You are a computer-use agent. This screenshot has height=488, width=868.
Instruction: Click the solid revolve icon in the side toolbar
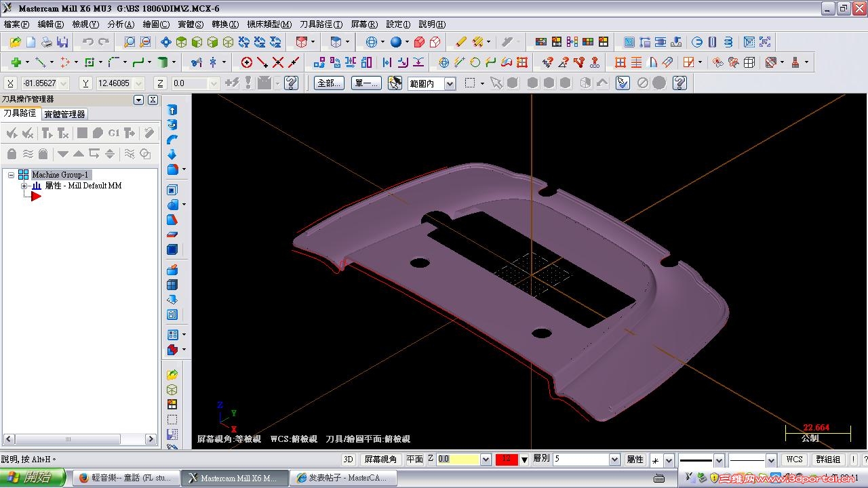pos(172,125)
